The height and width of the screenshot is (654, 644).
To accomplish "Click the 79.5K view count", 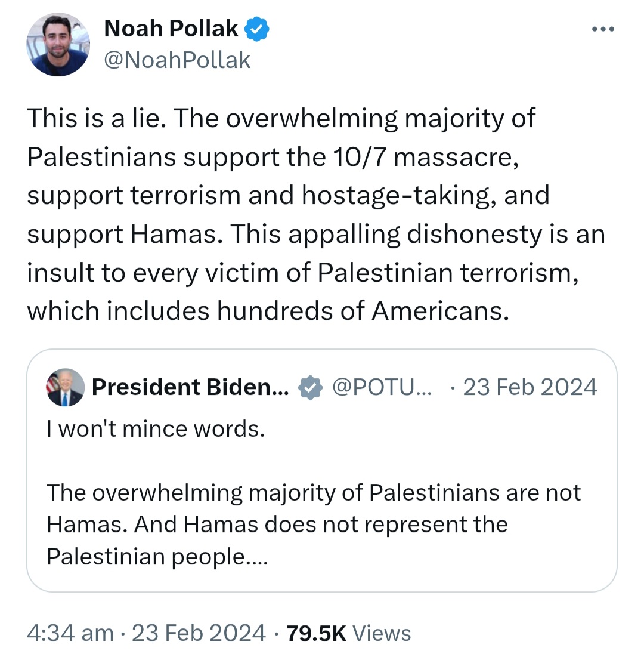I will [316, 633].
